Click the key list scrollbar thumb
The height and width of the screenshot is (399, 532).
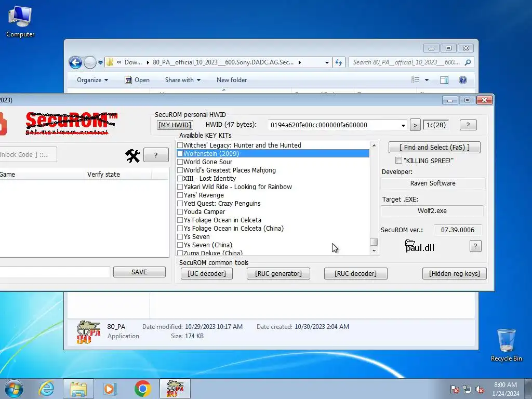point(374,242)
